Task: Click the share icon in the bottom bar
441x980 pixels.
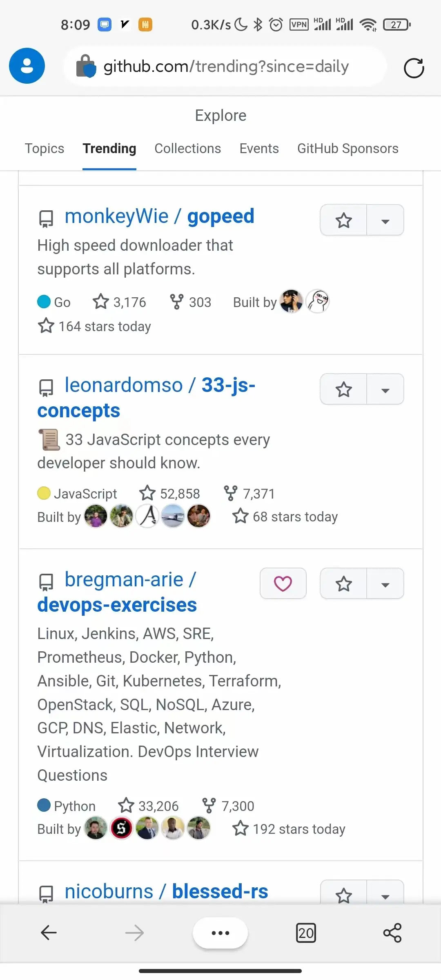Action: tap(392, 933)
